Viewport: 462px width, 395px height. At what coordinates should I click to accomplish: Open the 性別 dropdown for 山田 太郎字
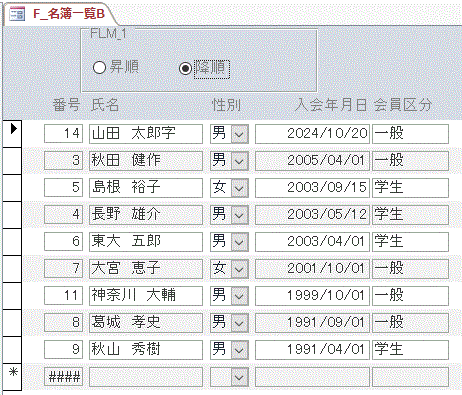pyautogui.click(x=240, y=134)
